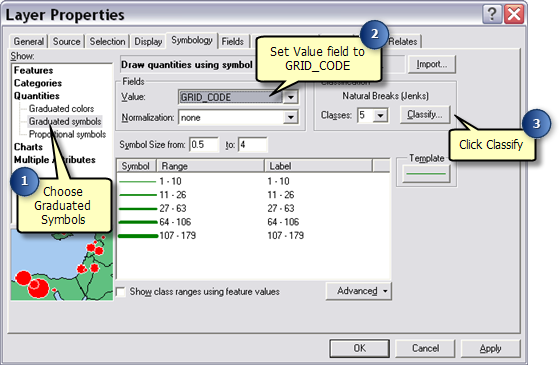Click the line symbol for 64 - 106
Image resolution: width=559 pixels, height=365 pixels.
click(x=138, y=222)
